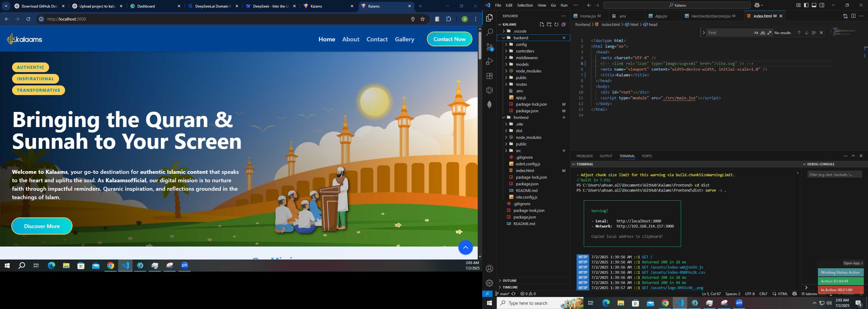This screenshot has height=309, width=868.
Task: Click the Contact Now button
Action: (449, 39)
